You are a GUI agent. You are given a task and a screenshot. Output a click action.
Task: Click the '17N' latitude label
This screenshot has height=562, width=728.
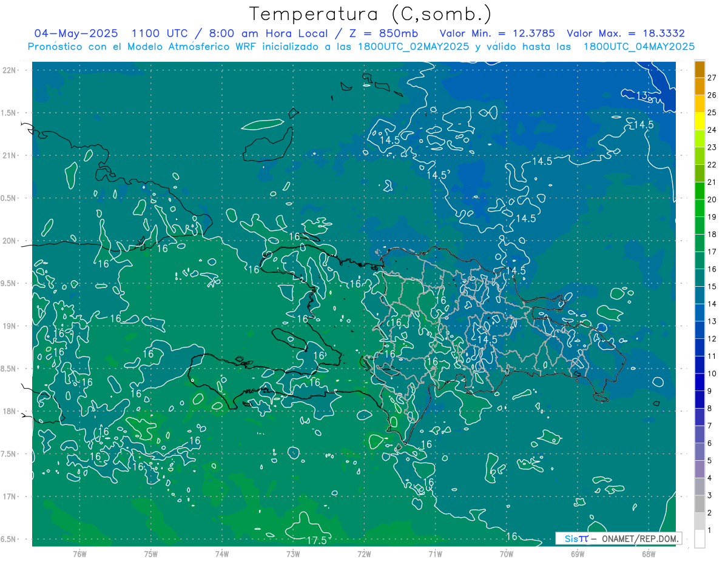tap(9, 497)
